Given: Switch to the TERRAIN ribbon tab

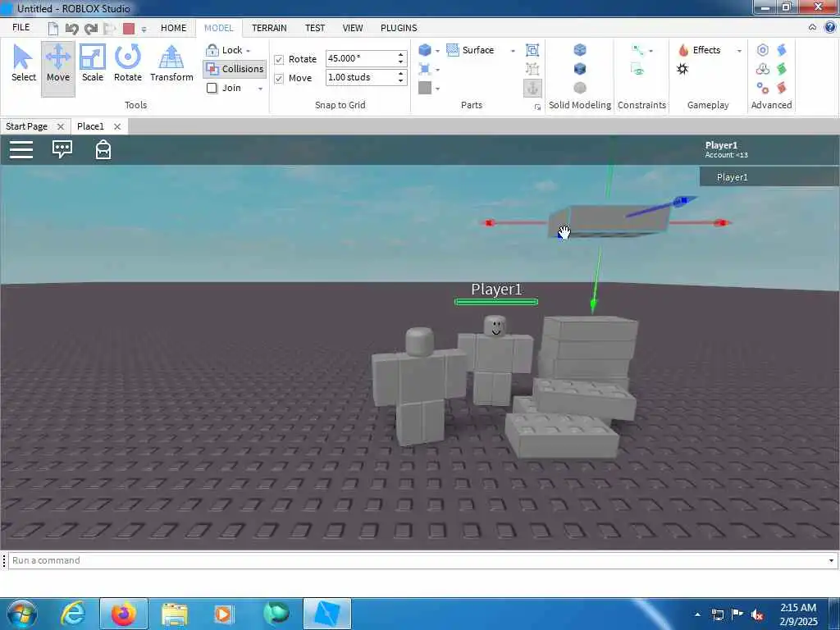Looking at the screenshot, I should point(269,28).
